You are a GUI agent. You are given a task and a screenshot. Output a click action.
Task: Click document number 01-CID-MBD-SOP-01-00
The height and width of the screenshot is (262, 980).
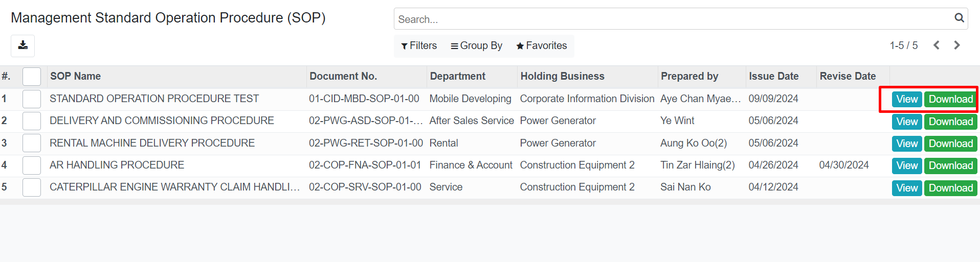364,99
